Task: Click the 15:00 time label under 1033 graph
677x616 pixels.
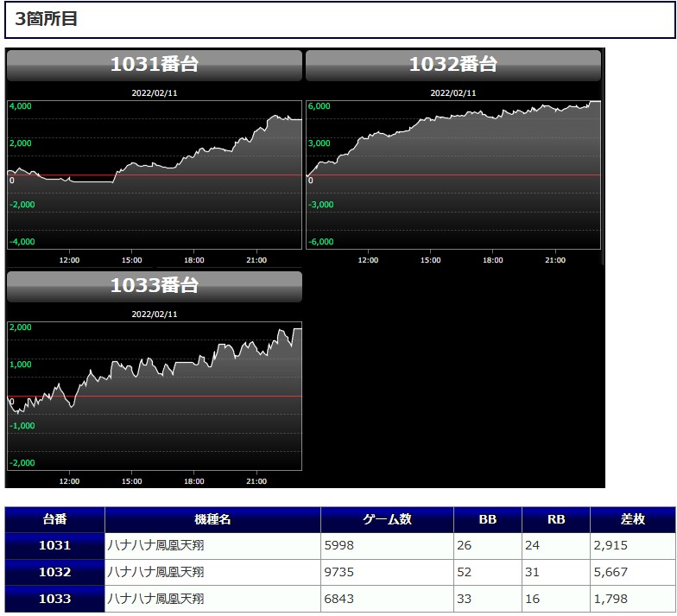Action: tap(131, 481)
